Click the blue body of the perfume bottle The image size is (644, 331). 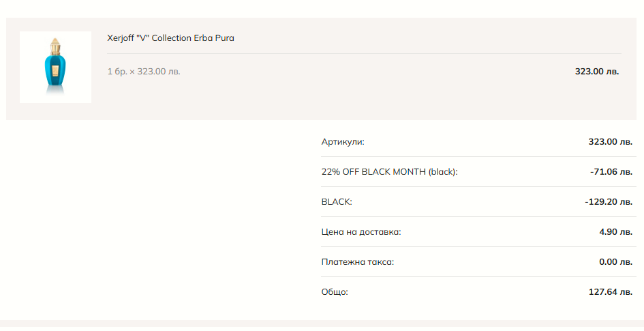[55, 74]
